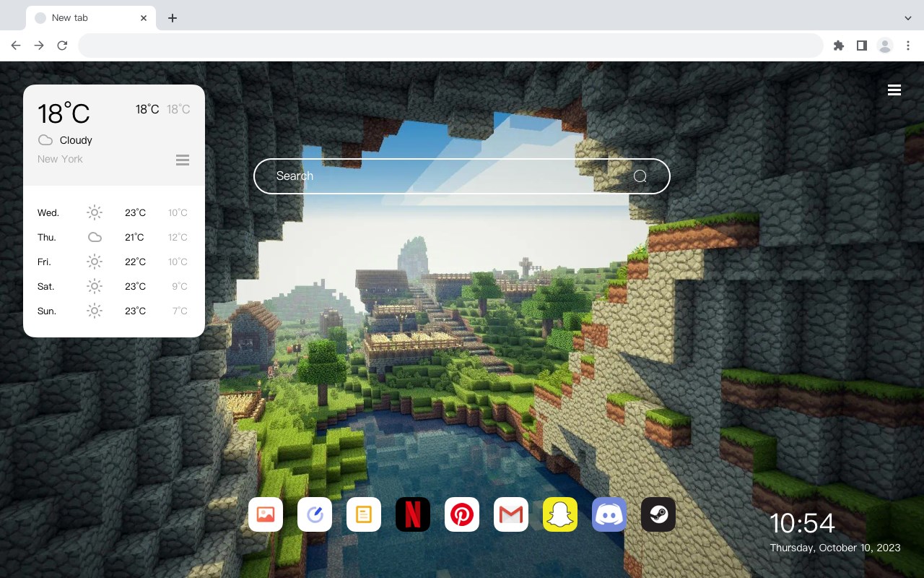Launch the Pinterest shortcut
This screenshot has width=924, height=578.
(x=462, y=514)
